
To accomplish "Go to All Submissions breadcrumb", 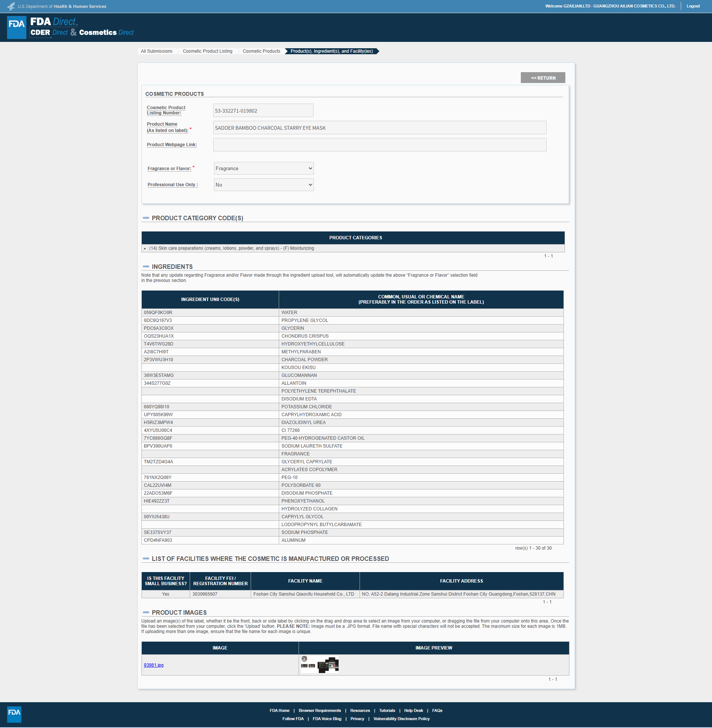I will [156, 51].
